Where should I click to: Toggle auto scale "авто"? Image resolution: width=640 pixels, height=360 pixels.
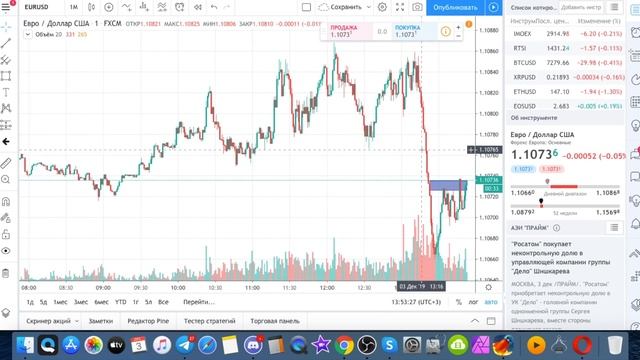point(491,302)
